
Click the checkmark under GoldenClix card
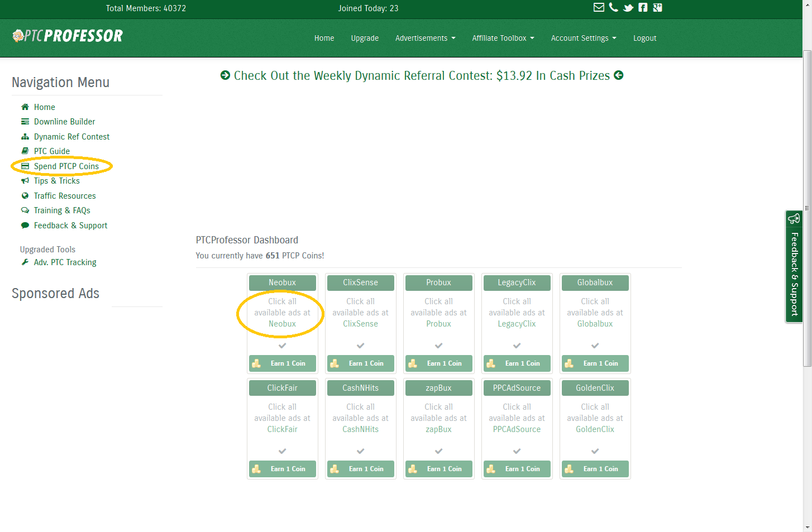(595, 451)
